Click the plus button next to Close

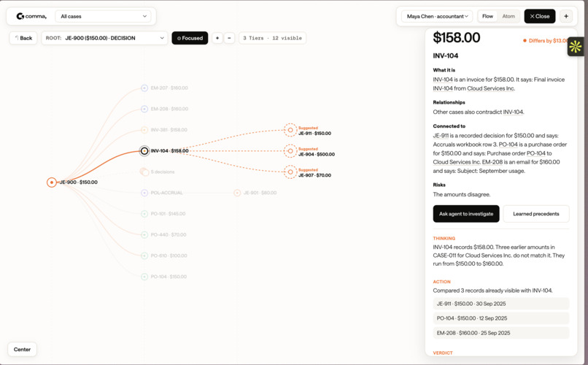(x=566, y=16)
